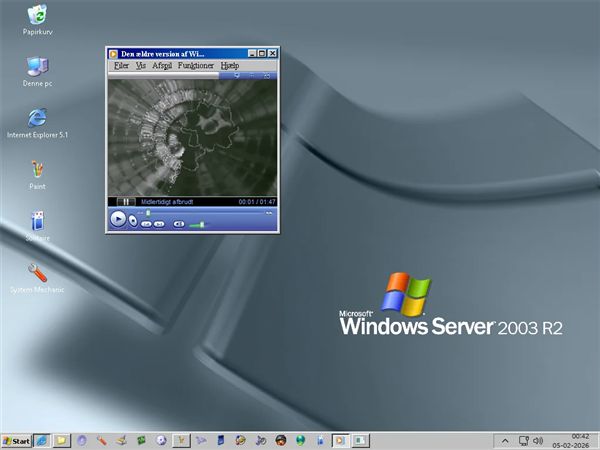Click the pause status indicator

click(x=126, y=202)
